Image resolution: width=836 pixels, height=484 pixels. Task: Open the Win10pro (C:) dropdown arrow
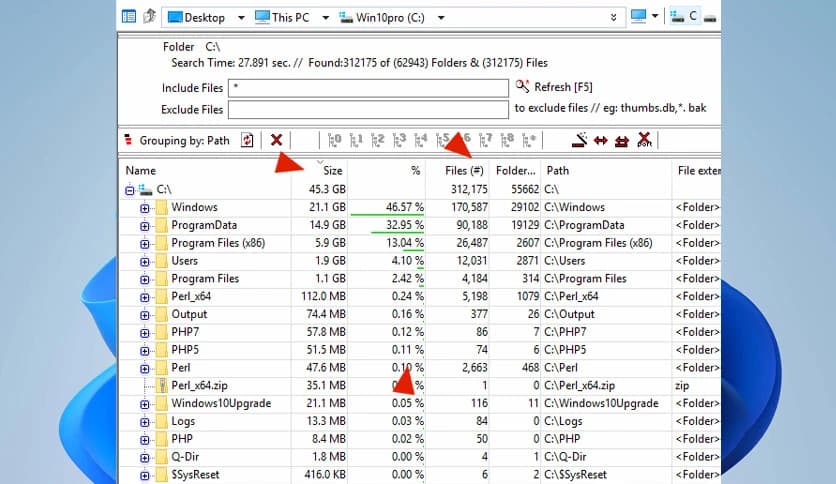click(x=441, y=18)
